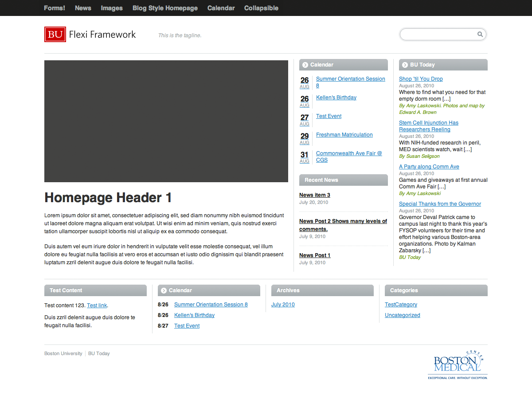This screenshot has height=399, width=532.
Task: Click the Categories widget heading
Action: (404, 290)
